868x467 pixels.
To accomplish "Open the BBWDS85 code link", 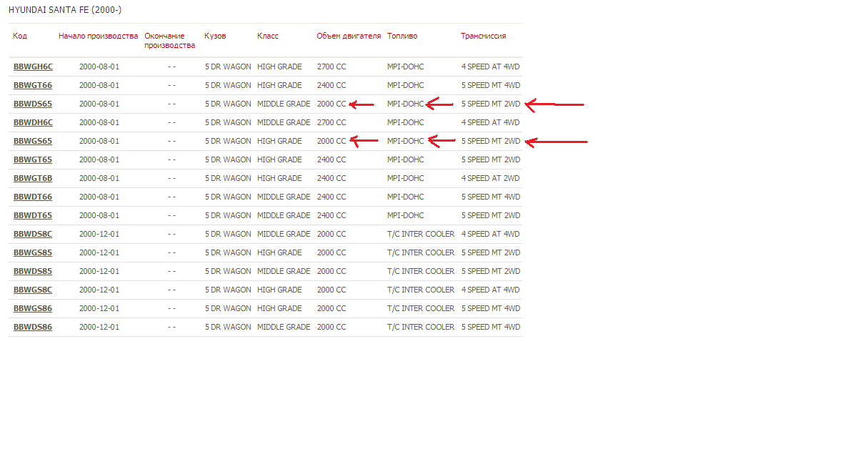I will [33, 271].
